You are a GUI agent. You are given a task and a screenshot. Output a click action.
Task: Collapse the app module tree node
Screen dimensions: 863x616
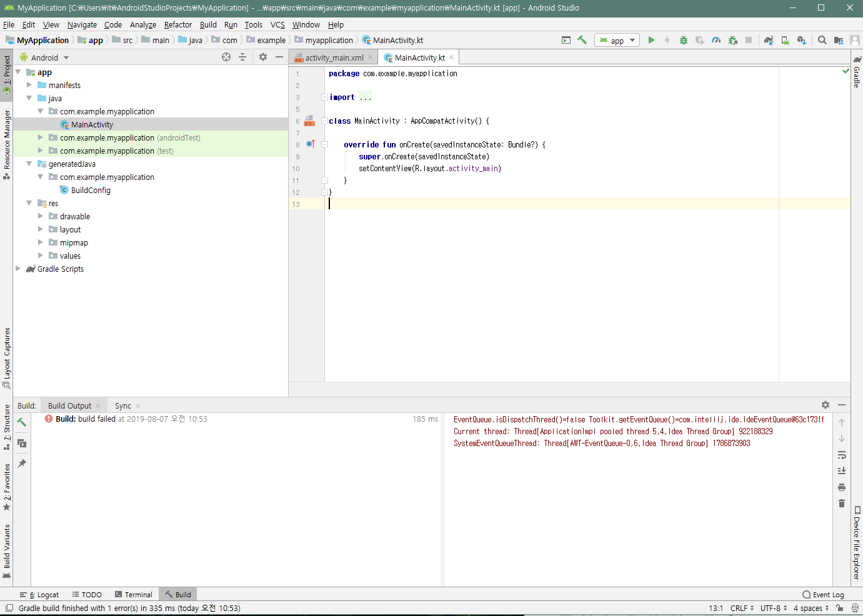(x=18, y=72)
